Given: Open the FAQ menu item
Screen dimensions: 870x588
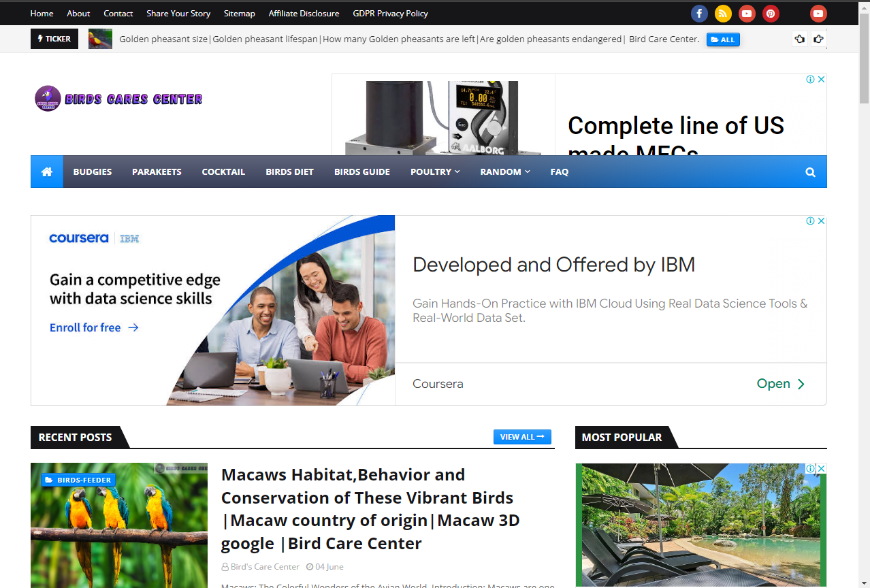Looking at the screenshot, I should pos(560,171).
